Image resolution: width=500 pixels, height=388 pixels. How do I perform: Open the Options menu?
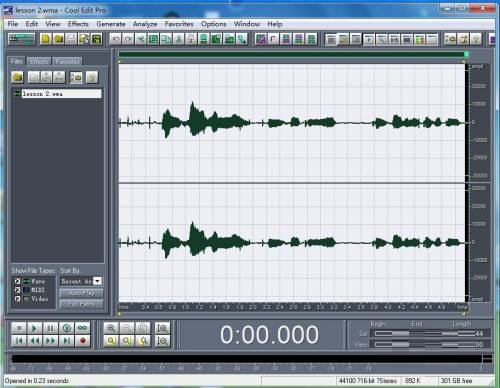coord(214,24)
